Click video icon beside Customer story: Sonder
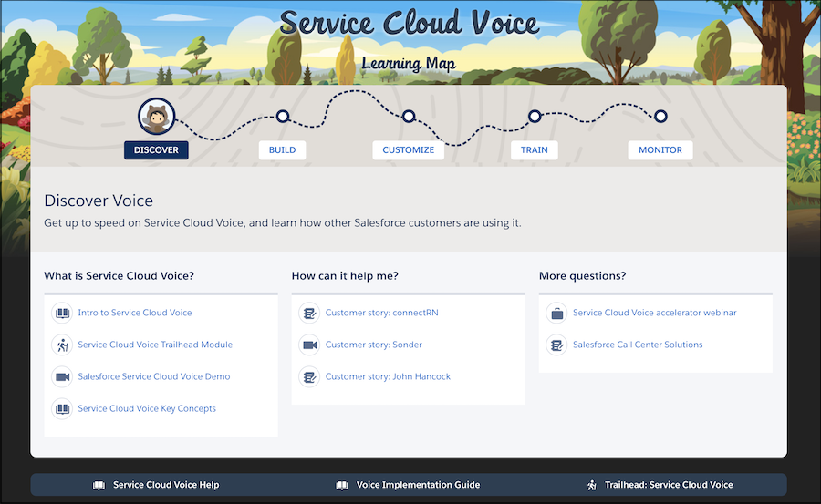 click(309, 345)
